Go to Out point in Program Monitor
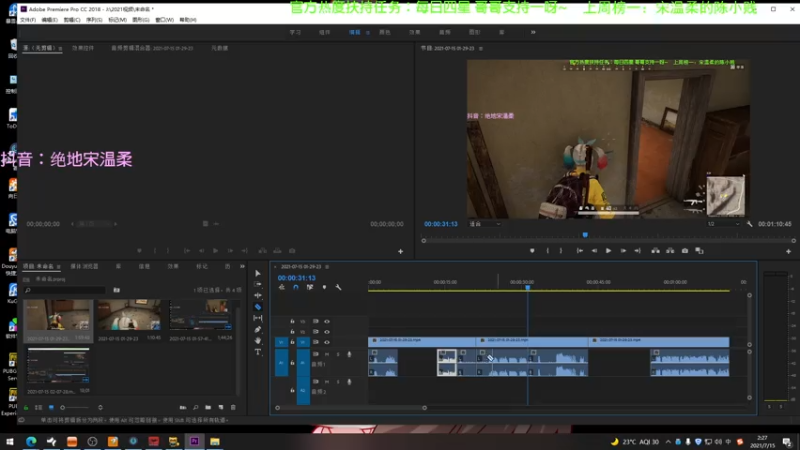 coord(637,251)
